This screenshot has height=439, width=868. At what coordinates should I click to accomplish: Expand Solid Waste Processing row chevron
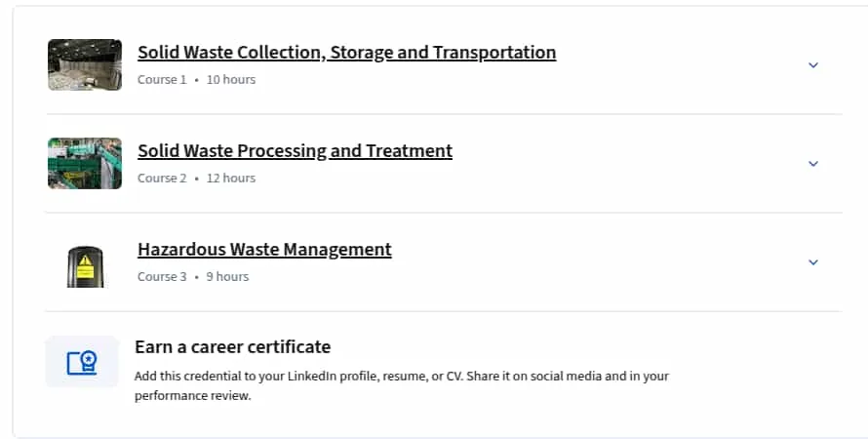[x=813, y=163]
